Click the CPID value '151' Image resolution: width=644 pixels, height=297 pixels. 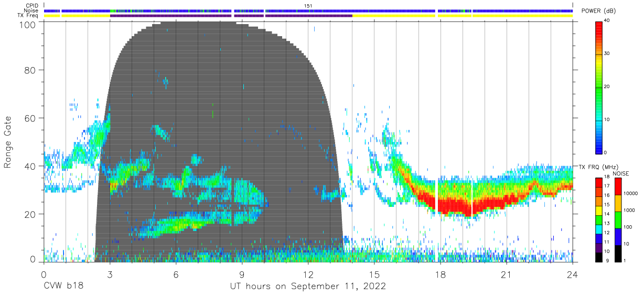click(x=308, y=6)
